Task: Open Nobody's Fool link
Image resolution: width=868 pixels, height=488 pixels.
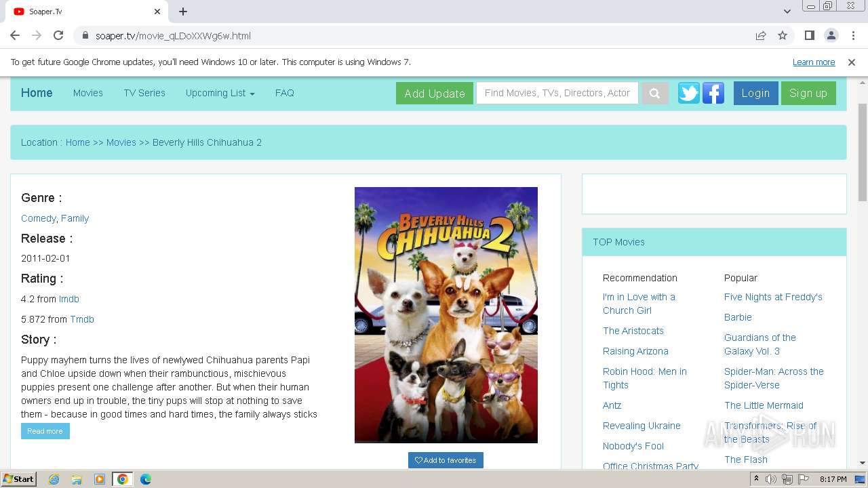Action: (633, 446)
